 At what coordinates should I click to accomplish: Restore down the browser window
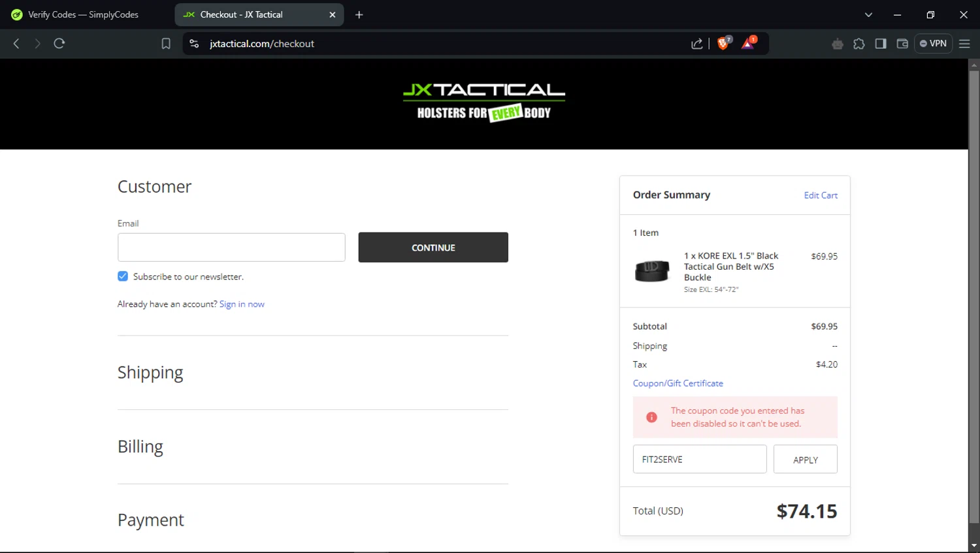(930, 14)
